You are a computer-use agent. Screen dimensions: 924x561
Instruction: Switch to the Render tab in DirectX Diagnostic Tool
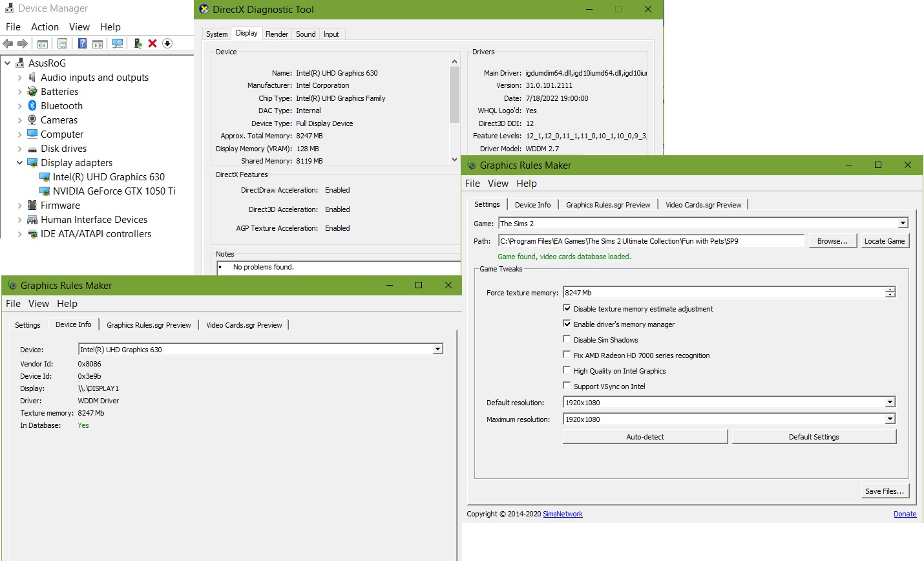[x=277, y=34]
